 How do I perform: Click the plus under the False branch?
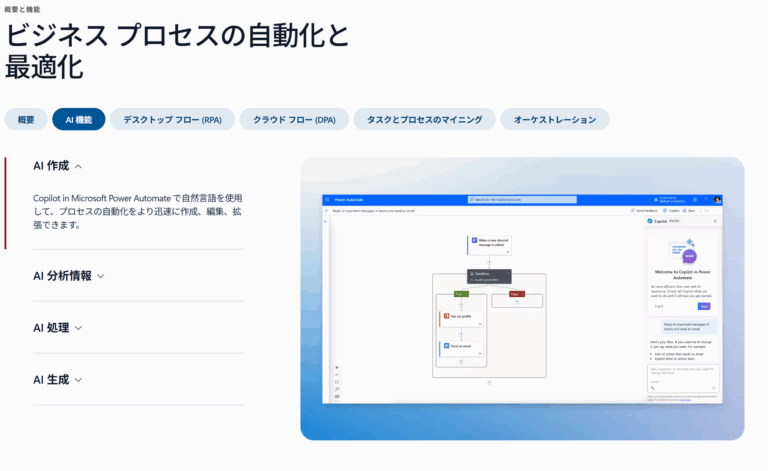(517, 302)
